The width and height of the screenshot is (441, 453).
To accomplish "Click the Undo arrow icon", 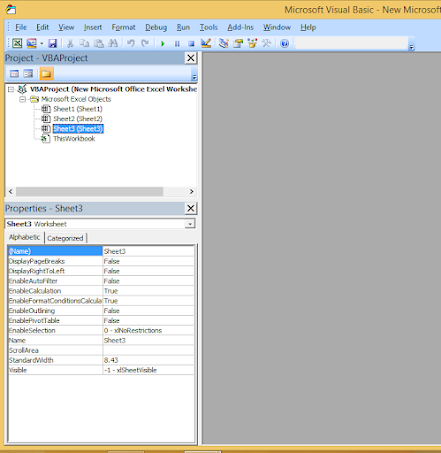I will tap(131, 43).
